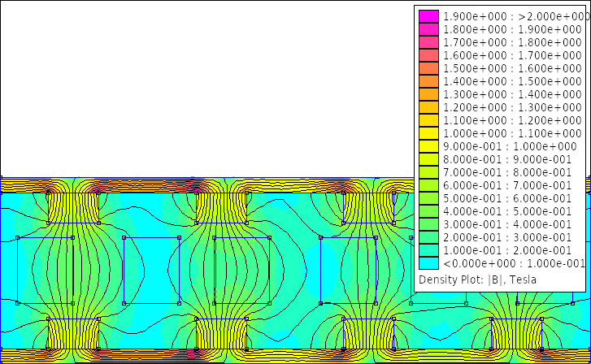This screenshot has height=364, width=591.
Task: Click legend text '3.000e-001 : 4.000e-001'
Action: click(507, 224)
